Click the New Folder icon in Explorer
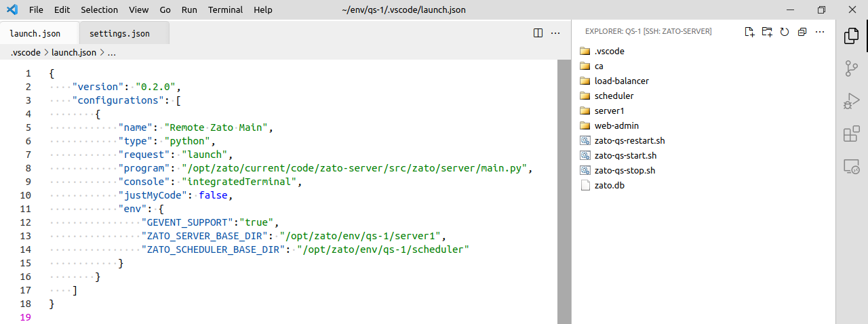This screenshot has width=868, height=324. (767, 32)
